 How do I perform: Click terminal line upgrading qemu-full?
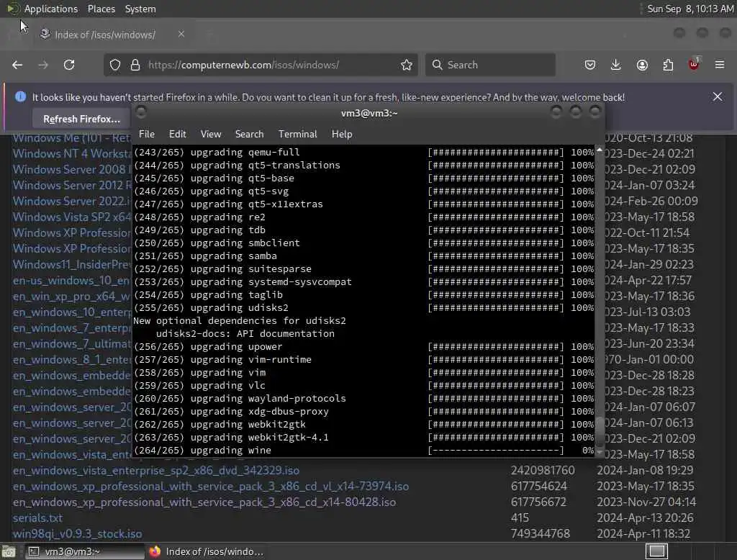[217, 152]
